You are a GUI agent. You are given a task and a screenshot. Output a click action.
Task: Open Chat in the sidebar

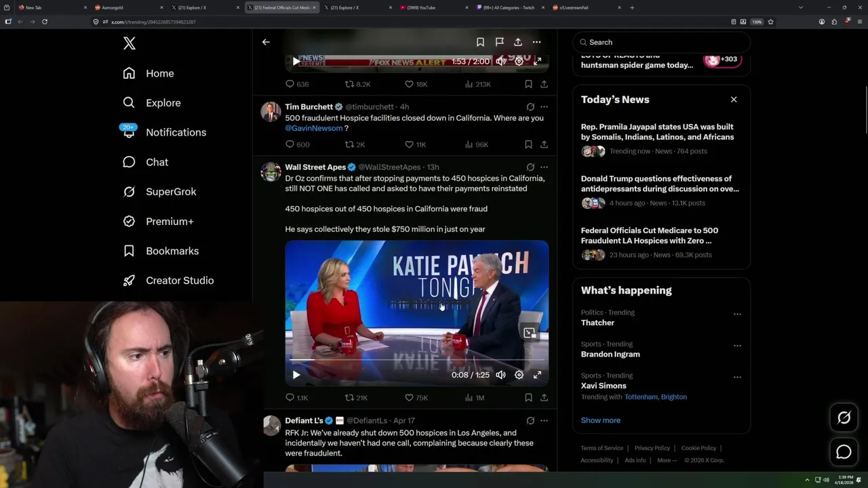tap(145, 162)
